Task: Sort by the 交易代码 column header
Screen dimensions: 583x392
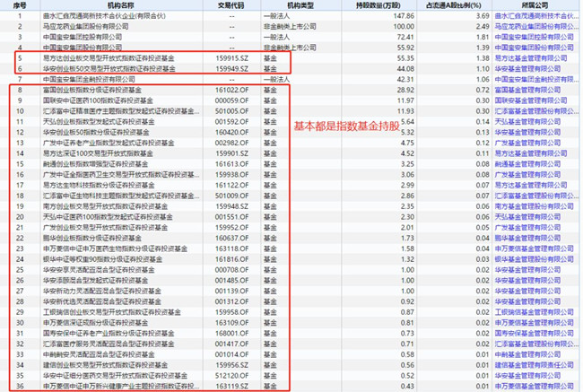Action: 231,5
